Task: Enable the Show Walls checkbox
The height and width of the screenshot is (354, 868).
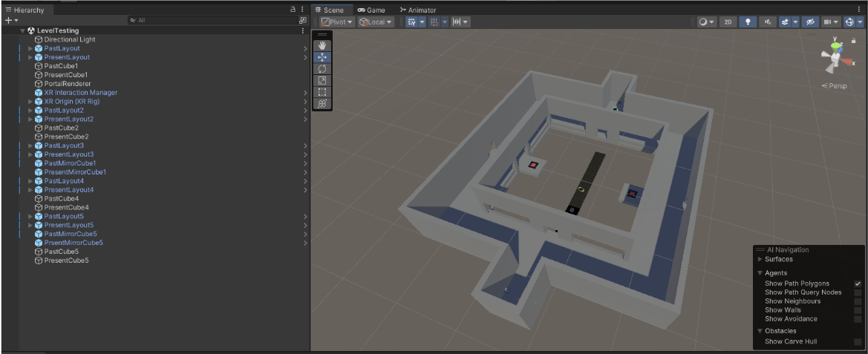Action: (x=858, y=310)
